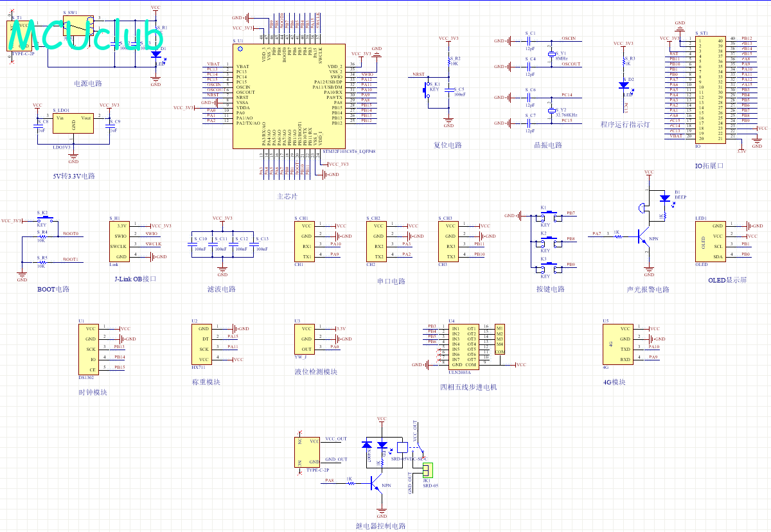
Task: Select the S_SW1 power switch
Action: (78, 26)
